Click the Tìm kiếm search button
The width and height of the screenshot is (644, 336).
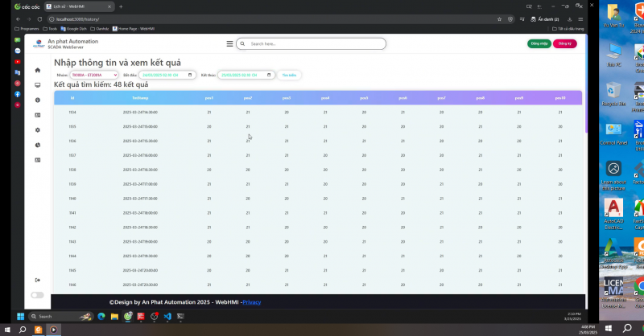pyautogui.click(x=289, y=75)
